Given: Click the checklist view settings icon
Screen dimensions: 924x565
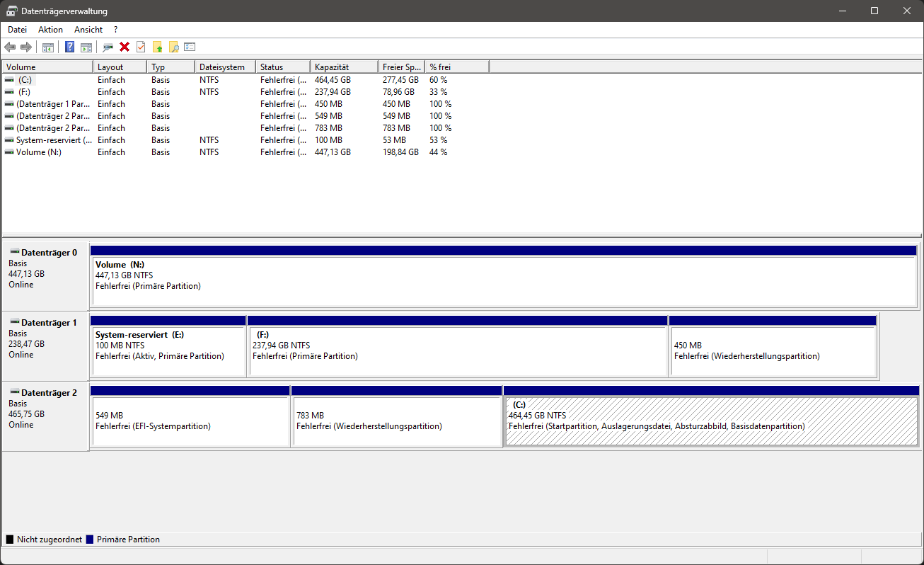Looking at the screenshot, I should [x=190, y=47].
